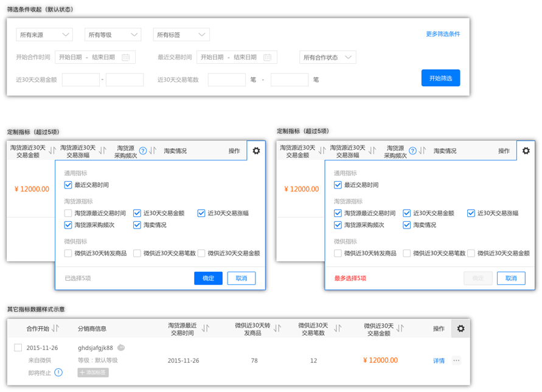Click the warning icon next to 即将终止
The width and height of the screenshot is (542, 392).
point(58,372)
